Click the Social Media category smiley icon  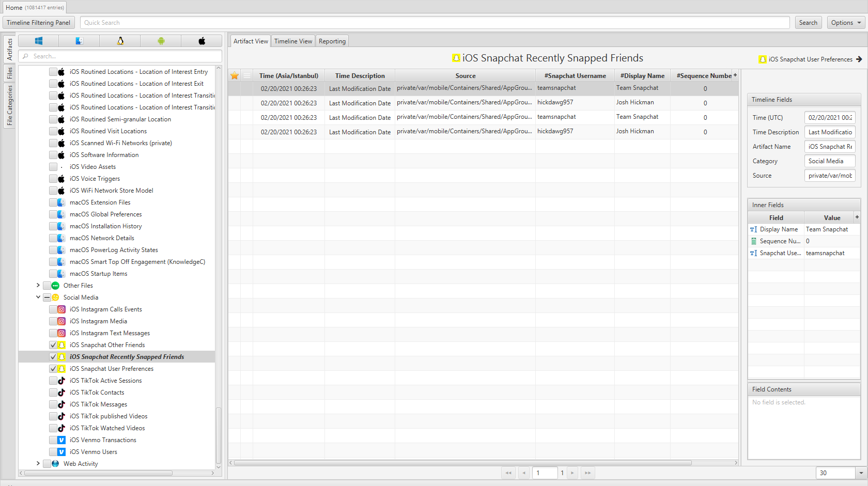pos(55,297)
